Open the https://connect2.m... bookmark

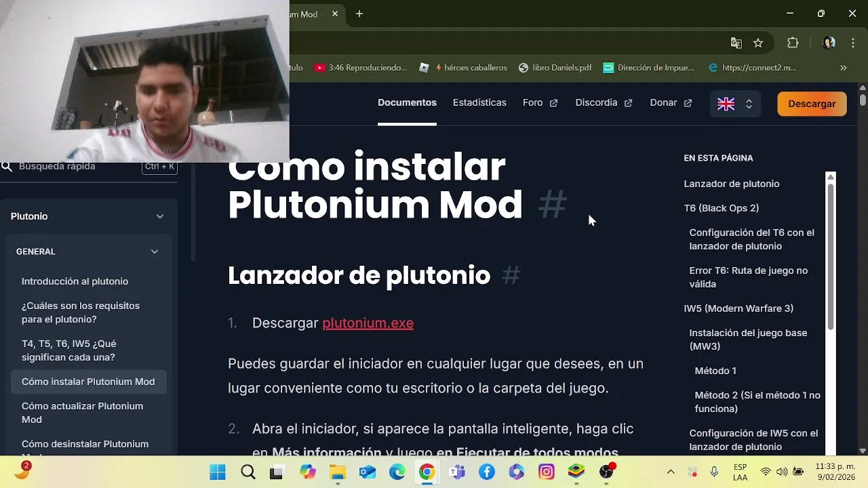pyautogui.click(x=751, y=68)
